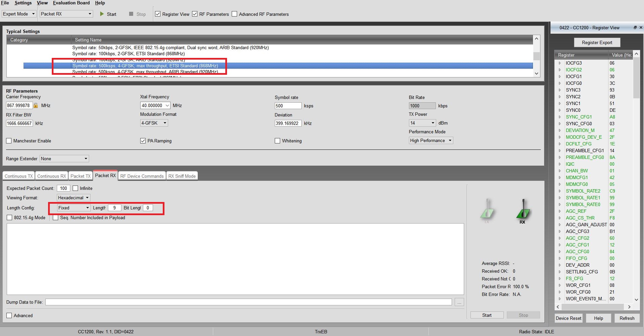Click the Stop button below the RX antenna
The height and width of the screenshot is (336, 644).
click(x=523, y=315)
